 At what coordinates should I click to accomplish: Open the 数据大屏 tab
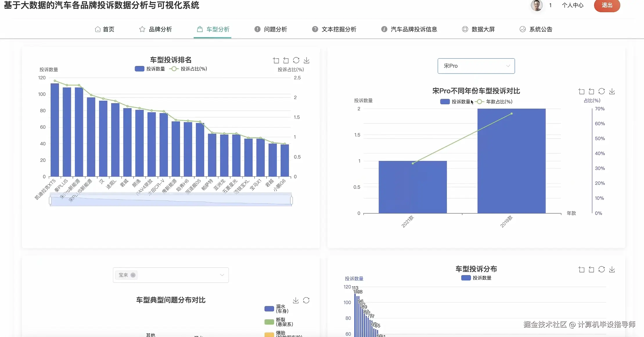coord(478,29)
